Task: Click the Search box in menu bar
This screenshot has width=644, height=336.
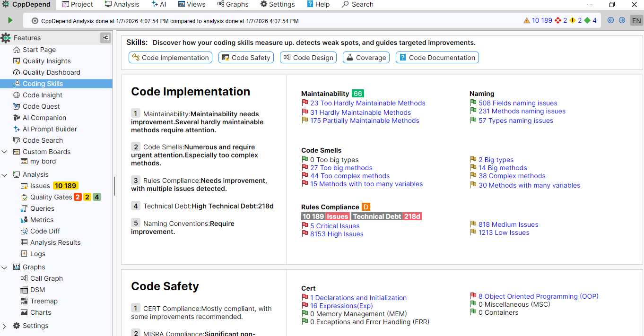Action: click(x=357, y=4)
